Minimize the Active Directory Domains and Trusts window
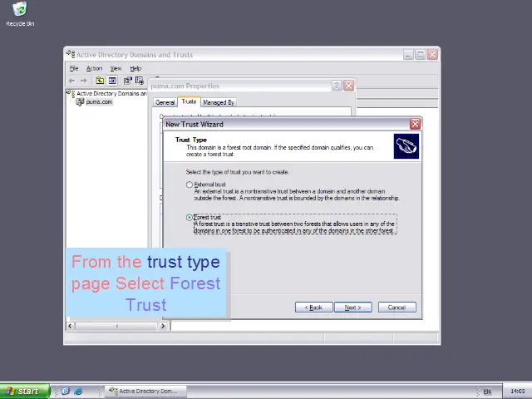This screenshot has width=532, height=399. coord(408,55)
